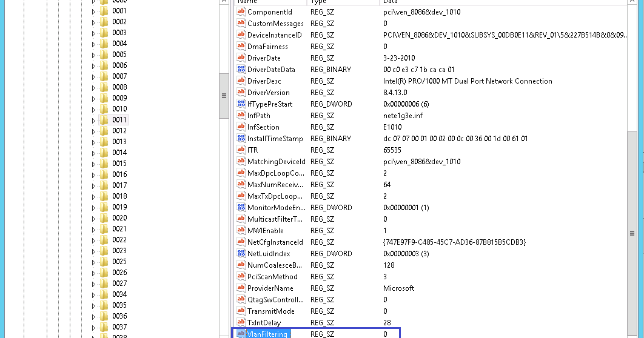Image resolution: width=644 pixels, height=338 pixels.
Task: Select tree key 0022
Action: 119,239
